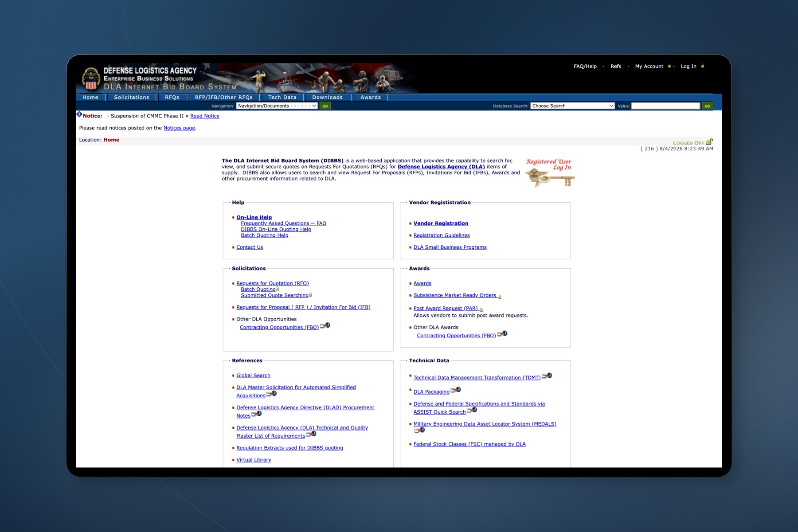Viewport: 798px width, 532px height.
Task: Open the RFP/IFB/Other RFQs menu tab
Action: coord(224,98)
